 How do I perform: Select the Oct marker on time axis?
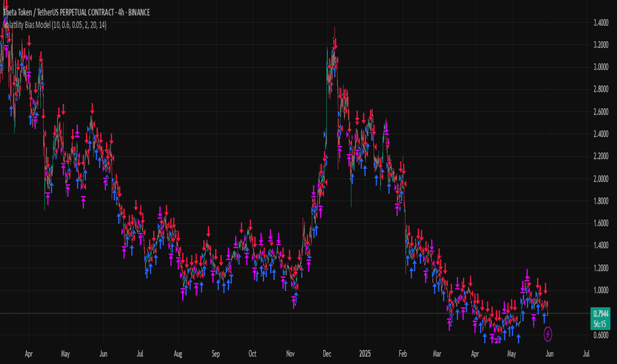click(252, 354)
